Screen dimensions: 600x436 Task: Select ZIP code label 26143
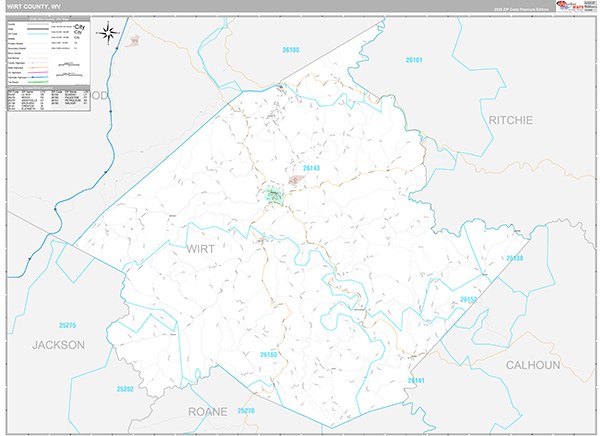[x=311, y=168]
